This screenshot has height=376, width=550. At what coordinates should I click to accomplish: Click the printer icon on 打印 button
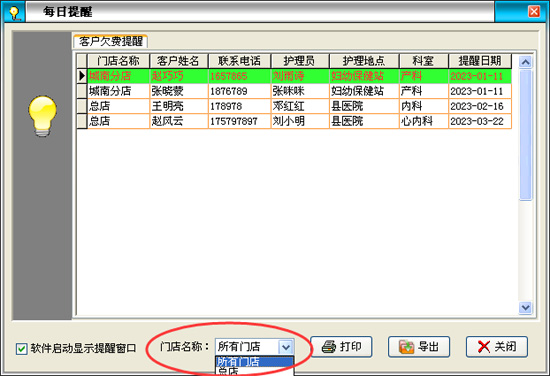click(329, 347)
